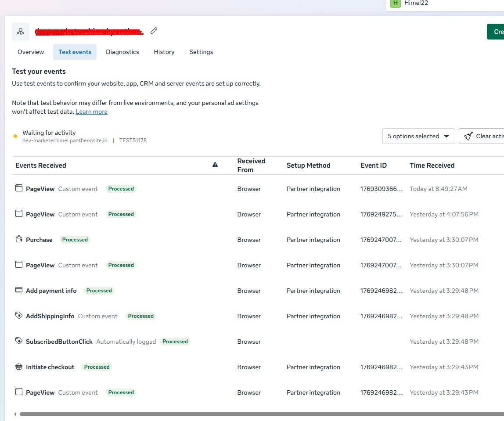Click the shopping bag icon next to Purchase
Viewport: 504px width, 421px height.
tap(18, 238)
